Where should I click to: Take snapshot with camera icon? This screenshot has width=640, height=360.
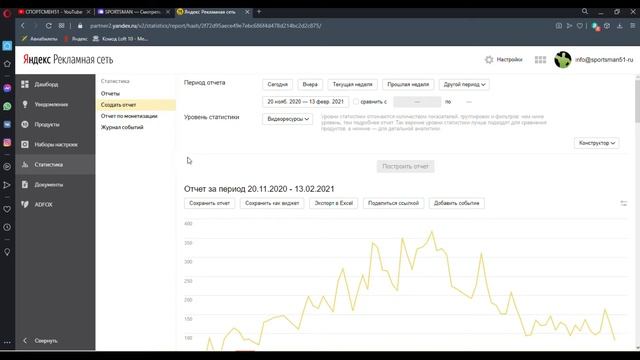(558, 26)
